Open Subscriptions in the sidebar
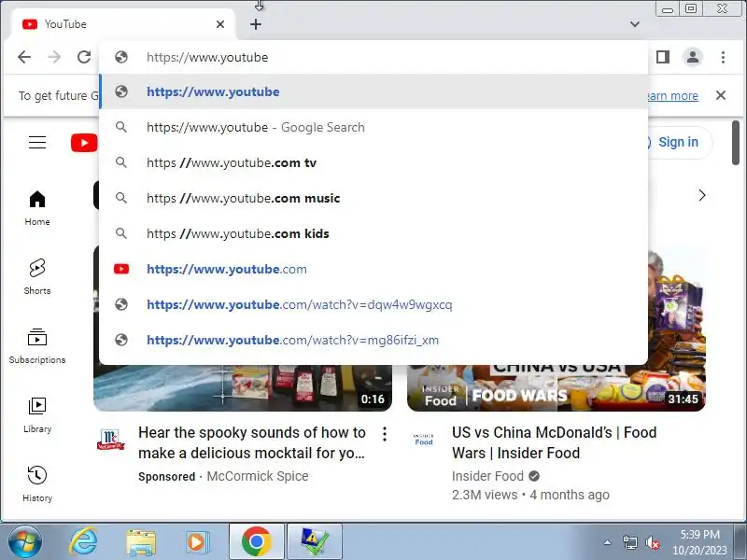 (x=37, y=346)
